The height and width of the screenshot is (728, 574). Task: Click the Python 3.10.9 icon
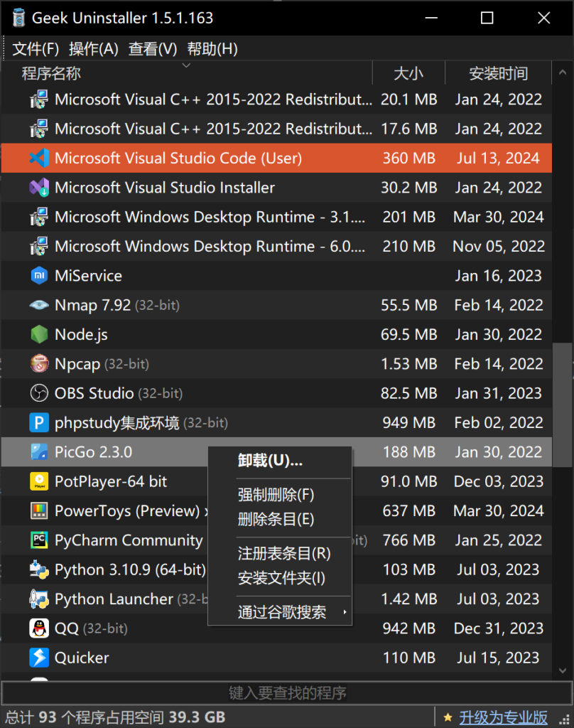pyautogui.click(x=39, y=569)
